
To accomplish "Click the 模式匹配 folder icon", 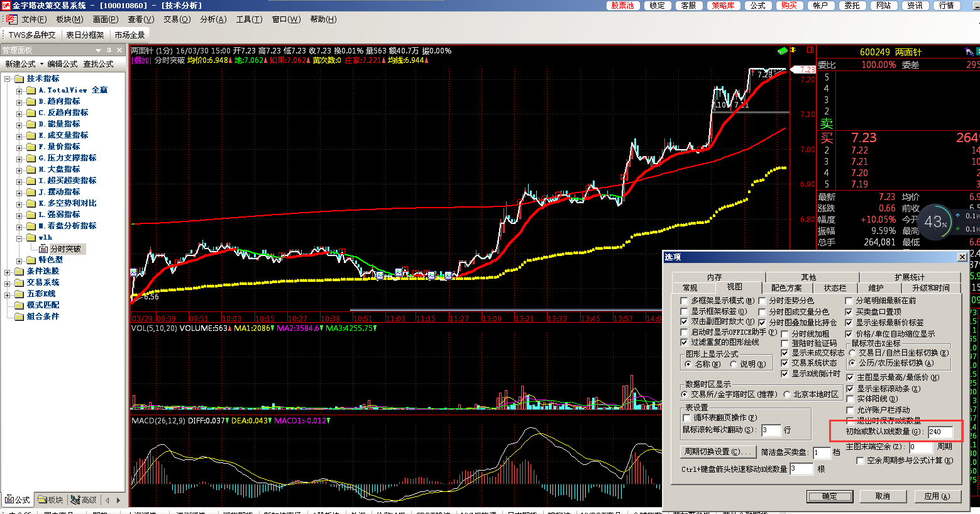I will pyautogui.click(x=19, y=305).
